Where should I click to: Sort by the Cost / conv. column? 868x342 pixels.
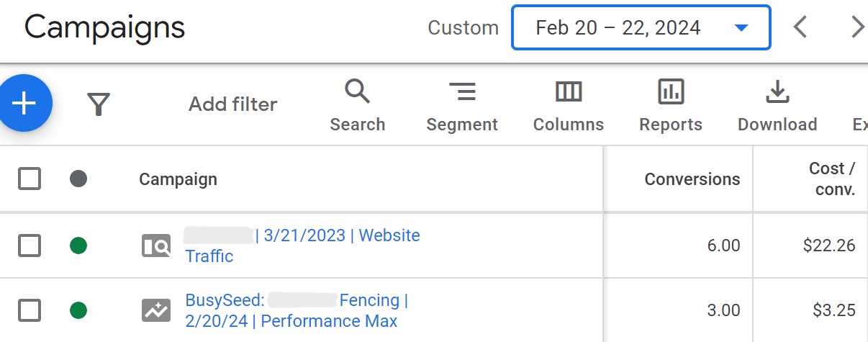click(831, 179)
